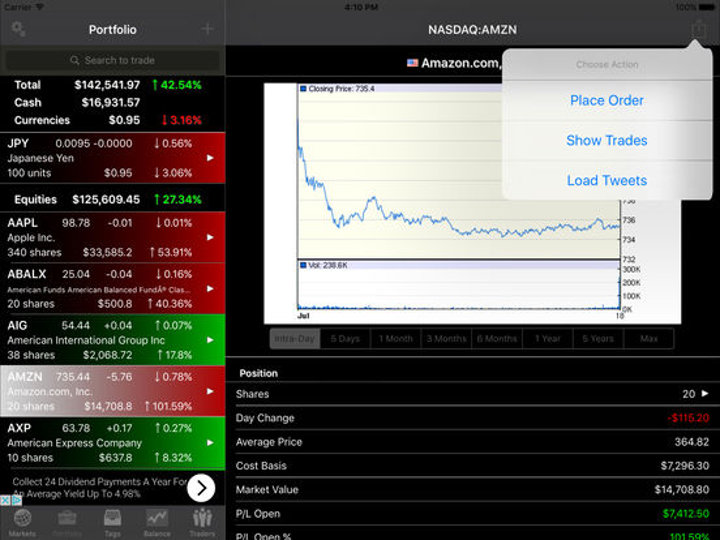This screenshot has height=540, width=720.
Task: Tap the Closing Price: 735.4 legend
Action: [x=338, y=89]
